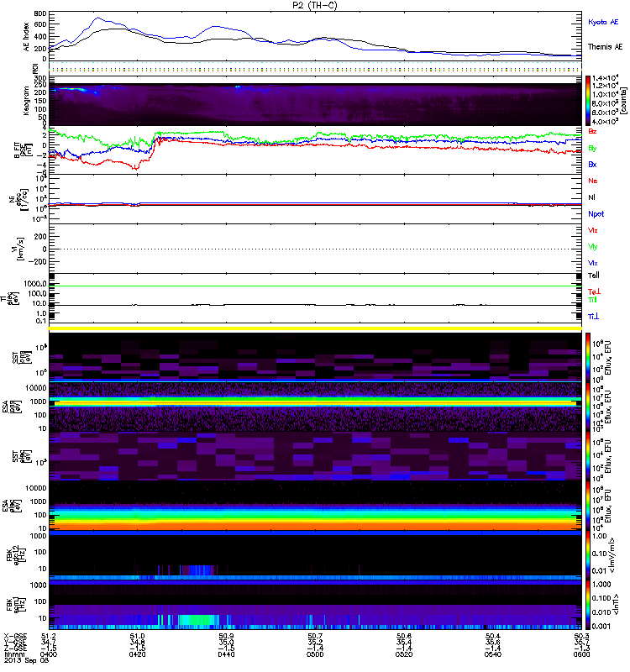Click the 300 tick on Keogram axis
The height and width of the screenshot is (672, 630).
[x=40, y=78]
